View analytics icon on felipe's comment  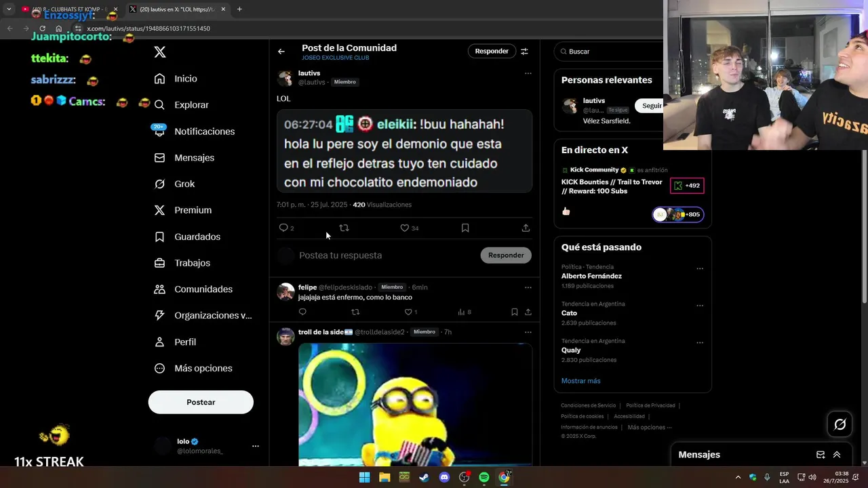pyautogui.click(x=461, y=312)
